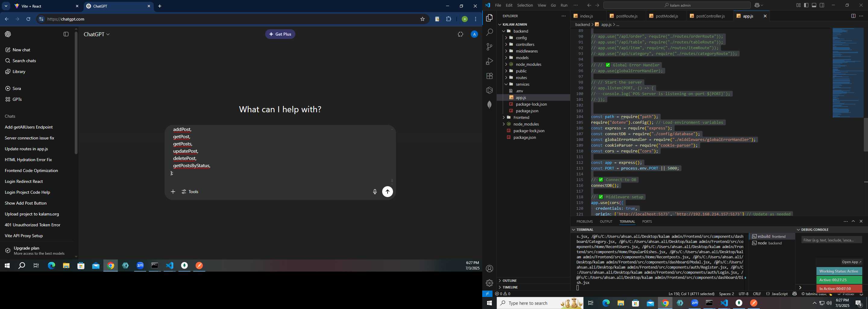Click the Get Plus button
This screenshot has height=309, width=868.
280,34
